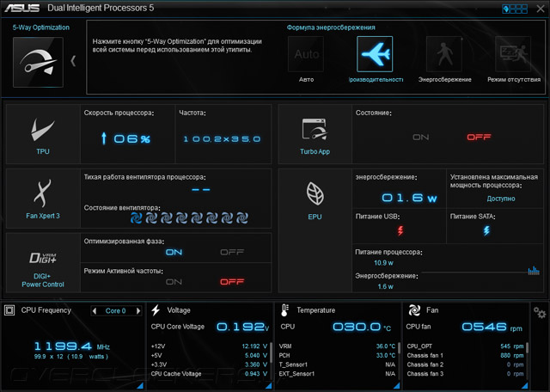550x392 pixels.
Task: Click the window layout switcher icon
Action: pos(515,9)
